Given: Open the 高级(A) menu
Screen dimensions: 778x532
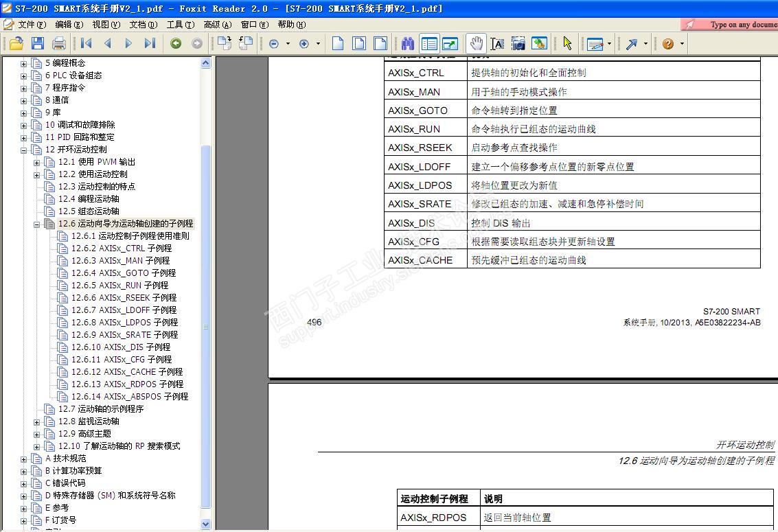Looking at the screenshot, I should coord(218,24).
